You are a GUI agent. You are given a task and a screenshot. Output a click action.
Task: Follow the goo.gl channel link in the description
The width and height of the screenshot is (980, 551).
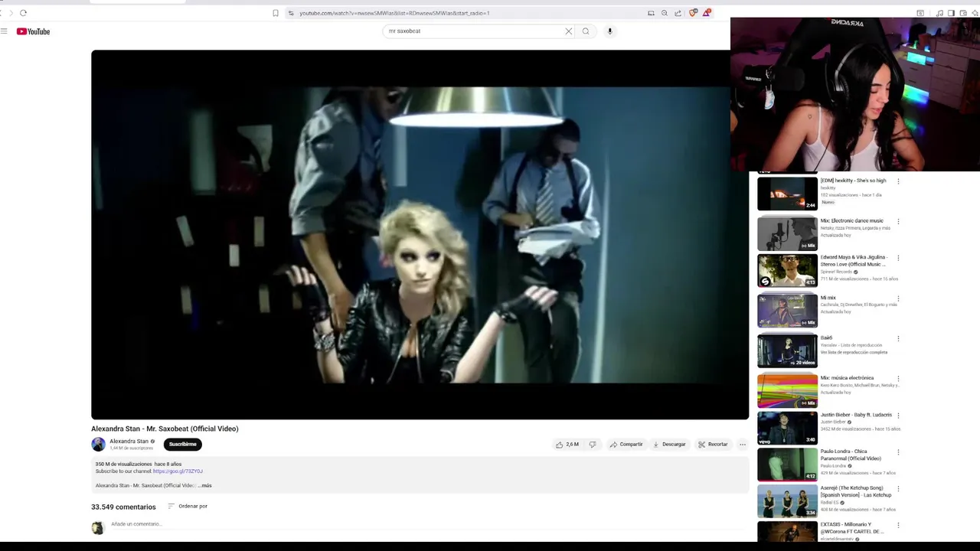178,471
